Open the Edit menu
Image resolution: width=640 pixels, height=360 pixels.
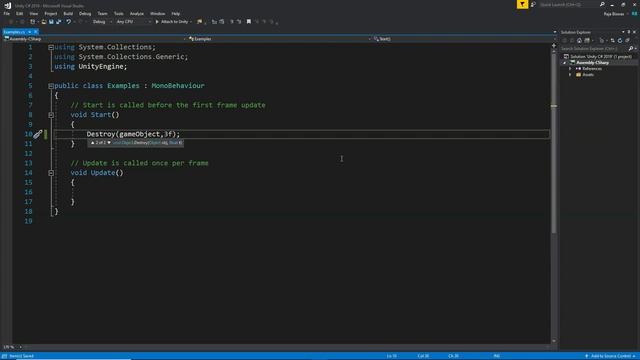pos(20,13)
